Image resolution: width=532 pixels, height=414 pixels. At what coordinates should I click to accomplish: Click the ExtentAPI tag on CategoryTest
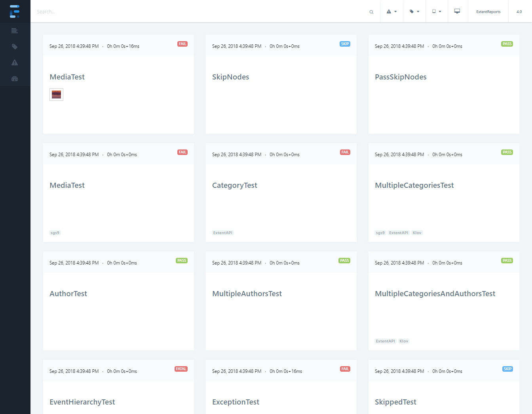coord(222,233)
